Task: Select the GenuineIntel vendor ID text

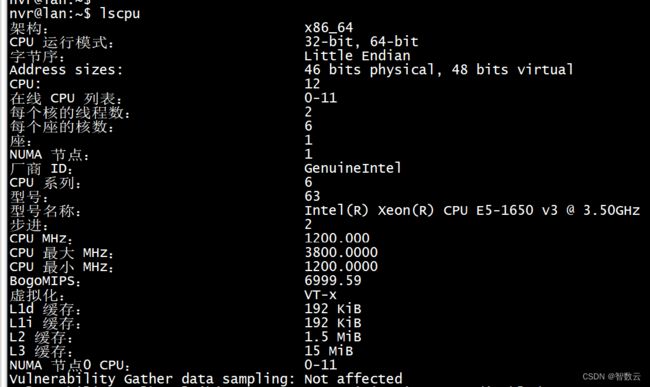Action: 353,168
